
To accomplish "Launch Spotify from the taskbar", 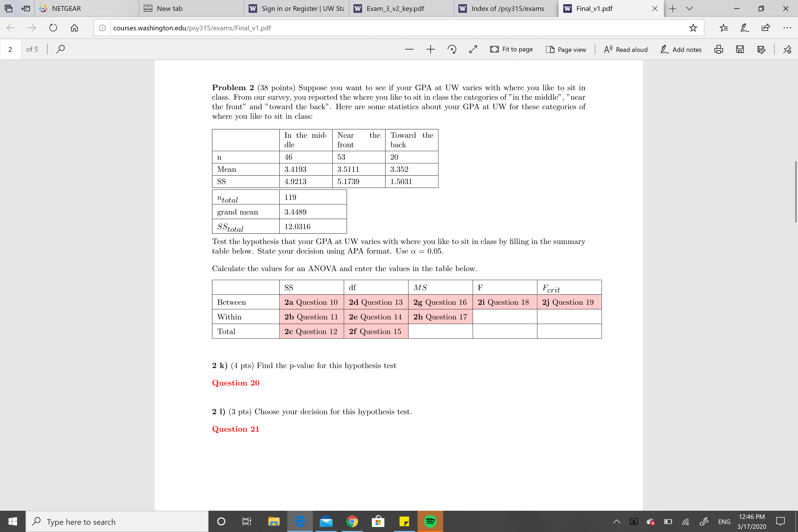I will pos(430,521).
